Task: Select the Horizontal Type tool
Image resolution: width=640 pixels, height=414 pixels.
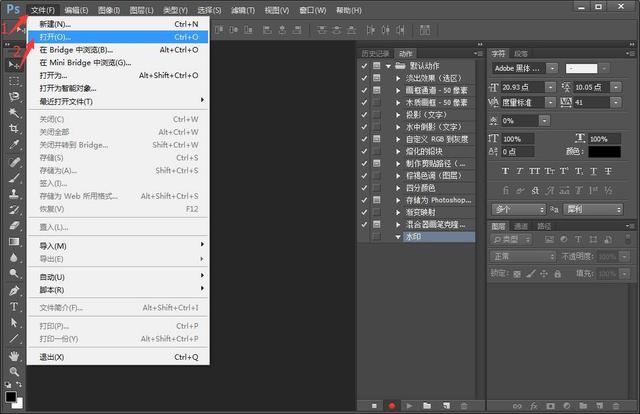Action: [13, 307]
